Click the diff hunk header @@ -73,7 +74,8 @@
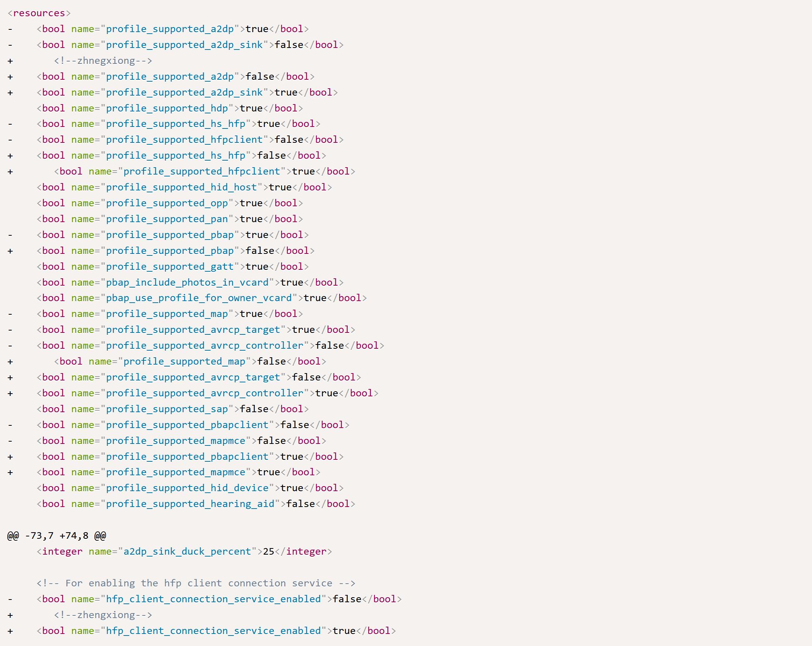The width and height of the screenshot is (812, 646). [x=57, y=536]
